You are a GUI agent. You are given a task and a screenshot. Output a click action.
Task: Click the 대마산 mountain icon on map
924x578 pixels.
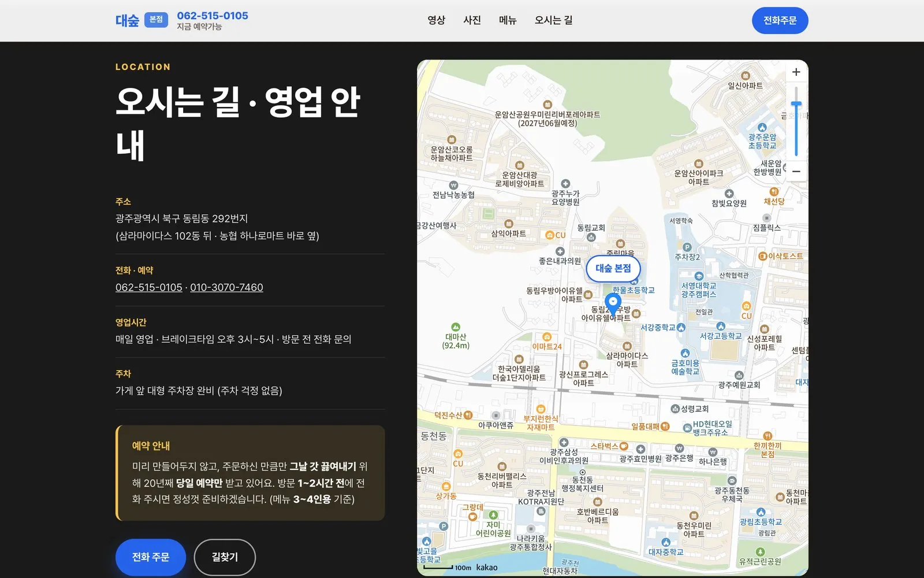coord(456,327)
